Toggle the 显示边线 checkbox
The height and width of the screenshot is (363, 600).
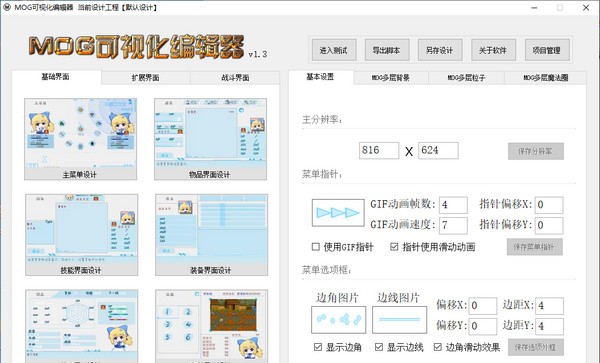pyautogui.click(x=379, y=347)
